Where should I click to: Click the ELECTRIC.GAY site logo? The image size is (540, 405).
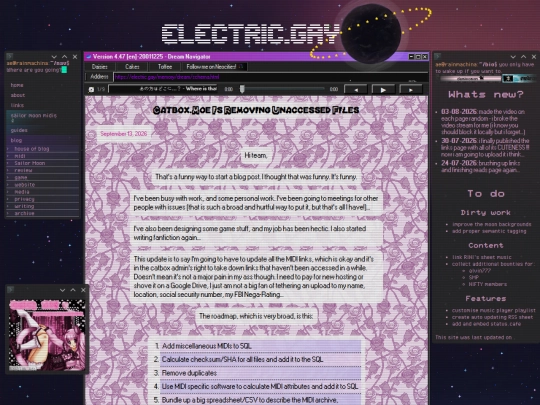click(251, 34)
